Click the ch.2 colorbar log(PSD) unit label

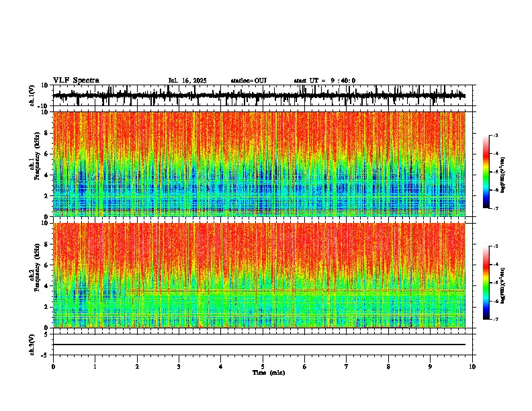(x=502, y=285)
